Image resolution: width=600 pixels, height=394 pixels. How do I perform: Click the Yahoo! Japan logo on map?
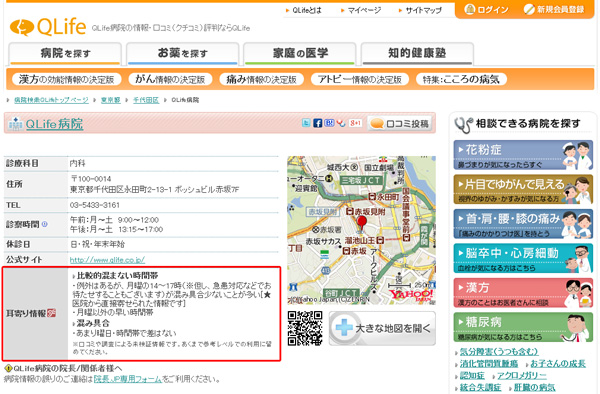click(411, 295)
